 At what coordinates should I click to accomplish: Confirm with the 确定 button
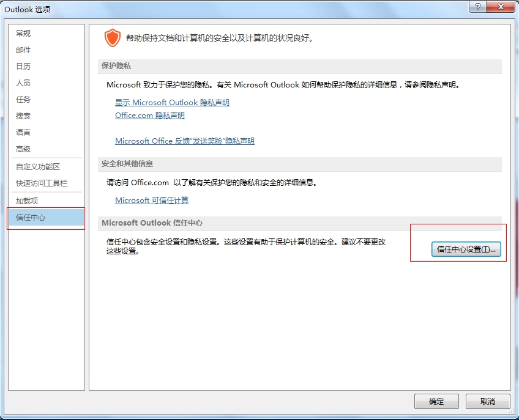click(x=436, y=402)
